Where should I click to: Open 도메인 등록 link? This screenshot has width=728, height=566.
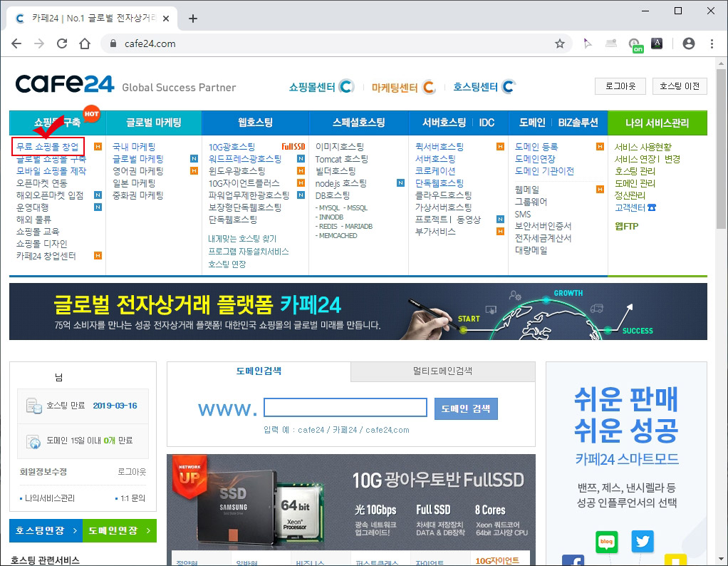[536, 147]
